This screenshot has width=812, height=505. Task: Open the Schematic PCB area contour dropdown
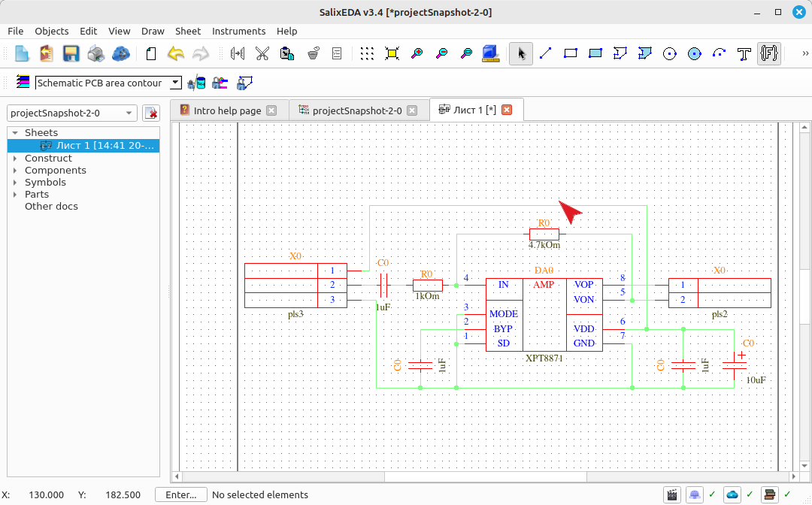pos(108,83)
